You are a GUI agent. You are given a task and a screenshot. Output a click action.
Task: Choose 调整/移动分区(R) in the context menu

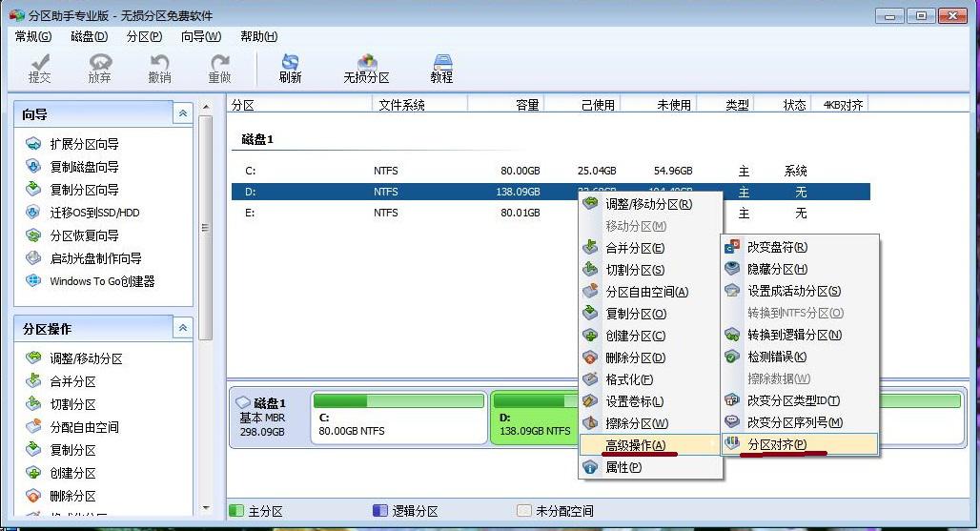pyautogui.click(x=650, y=204)
